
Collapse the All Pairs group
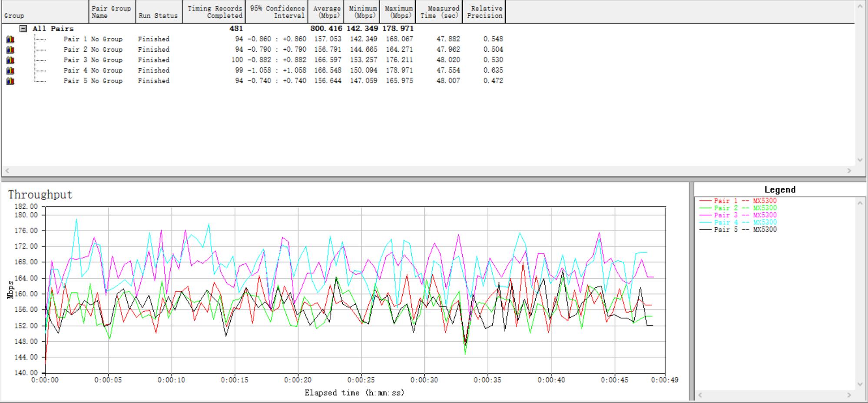pyautogui.click(x=23, y=29)
